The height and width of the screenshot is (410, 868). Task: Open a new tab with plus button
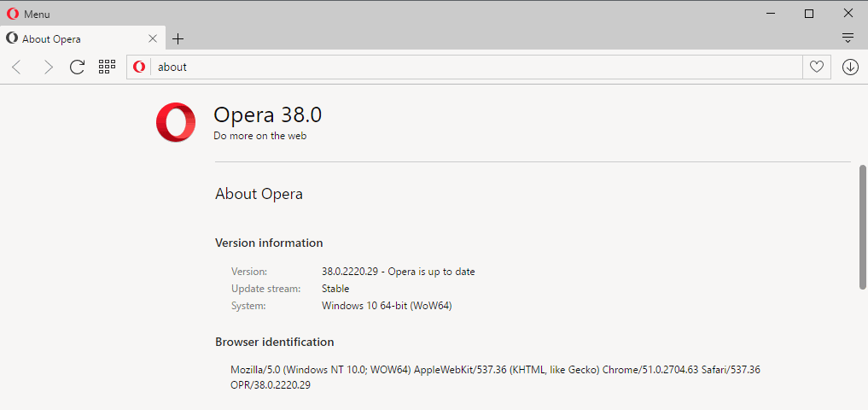pyautogui.click(x=178, y=38)
